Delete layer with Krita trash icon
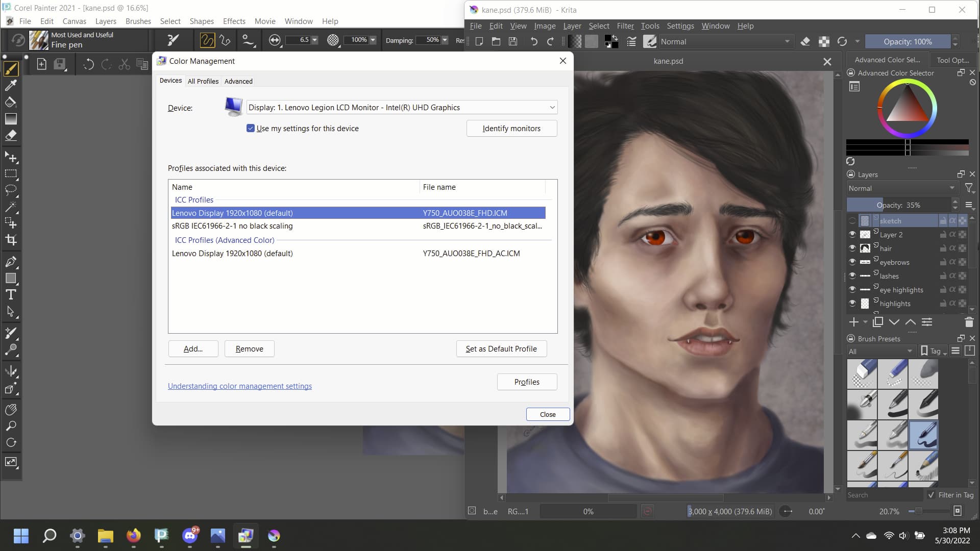 969,322
